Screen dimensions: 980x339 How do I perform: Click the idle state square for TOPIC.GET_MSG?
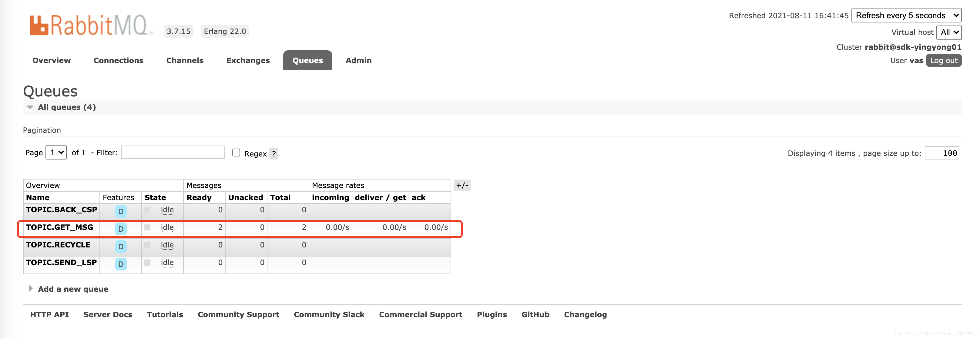tap(148, 227)
